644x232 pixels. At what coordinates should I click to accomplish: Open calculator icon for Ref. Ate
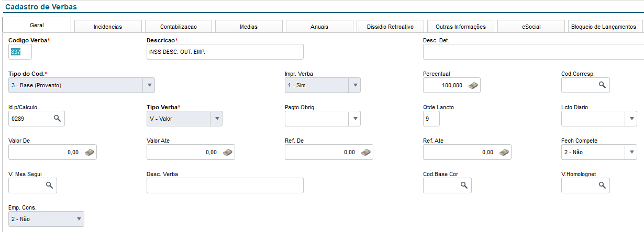click(504, 152)
